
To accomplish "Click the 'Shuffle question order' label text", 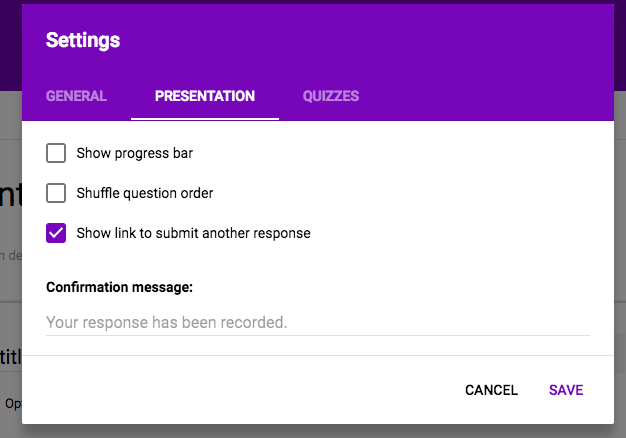I will 145,193.
